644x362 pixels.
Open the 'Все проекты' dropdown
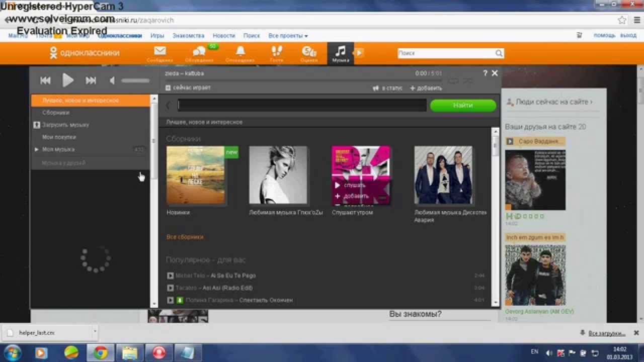[288, 36]
